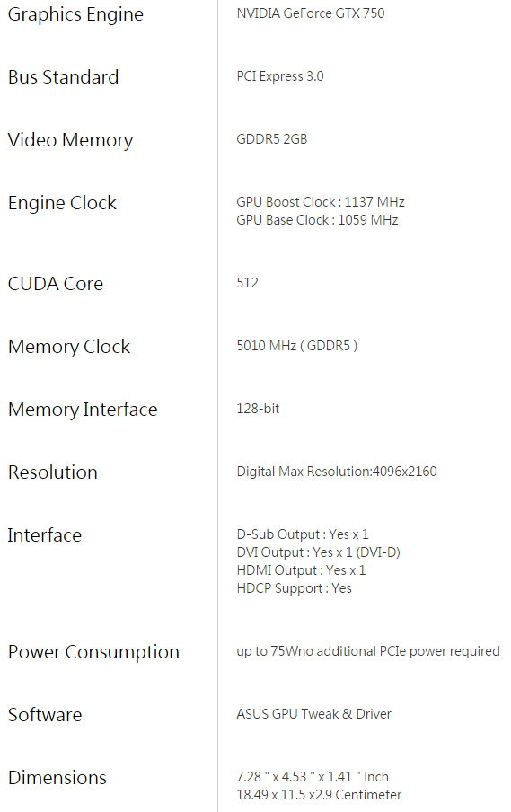Click the D-Sub Output line

coord(303,534)
